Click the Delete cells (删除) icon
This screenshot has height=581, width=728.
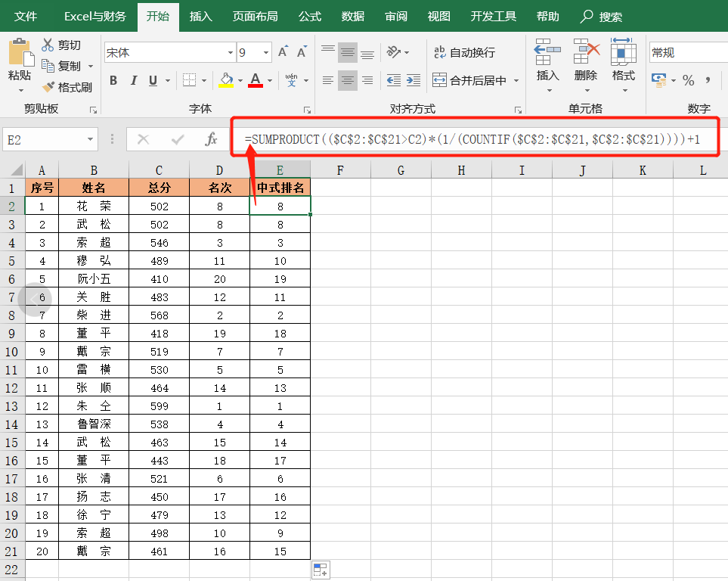click(586, 53)
